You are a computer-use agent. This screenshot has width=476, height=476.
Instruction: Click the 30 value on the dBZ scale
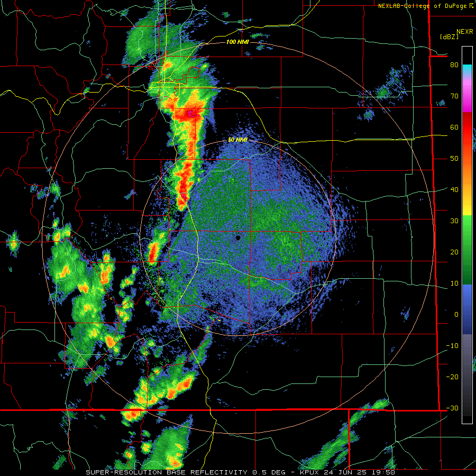(454, 221)
